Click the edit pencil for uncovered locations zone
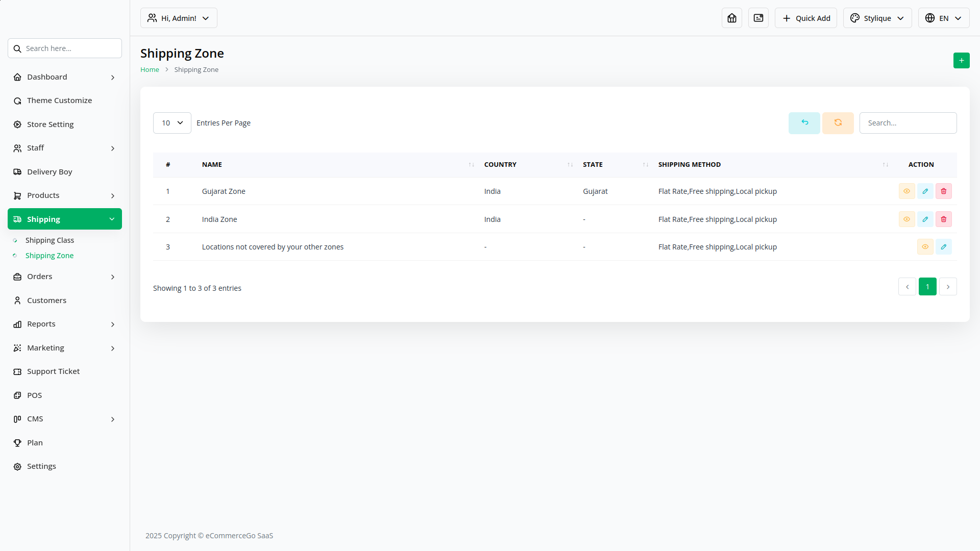Viewport: 980px width, 551px height. [x=943, y=247]
